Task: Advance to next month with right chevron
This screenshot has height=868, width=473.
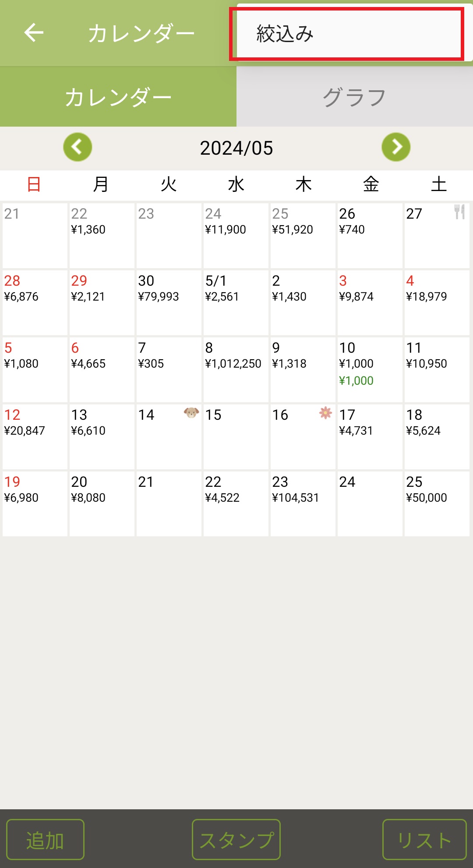Action: pyautogui.click(x=396, y=147)
